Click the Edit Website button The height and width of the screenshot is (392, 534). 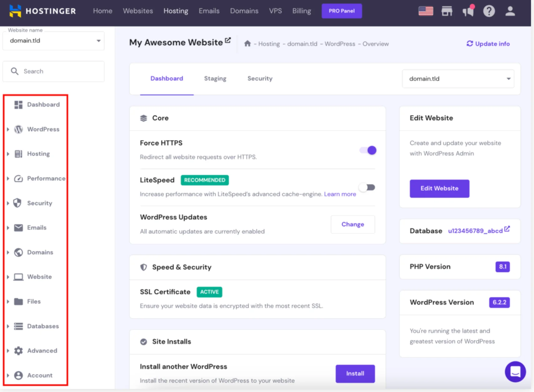[439, 188]
